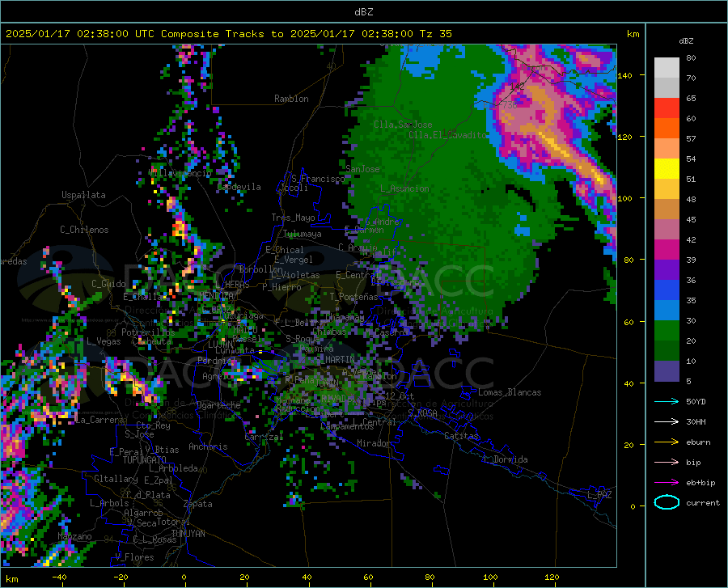Select the bright yellow legend swatch below the 54 label
Screen dimensions: 728x588
pyautogui.click(x=667, y=169)
